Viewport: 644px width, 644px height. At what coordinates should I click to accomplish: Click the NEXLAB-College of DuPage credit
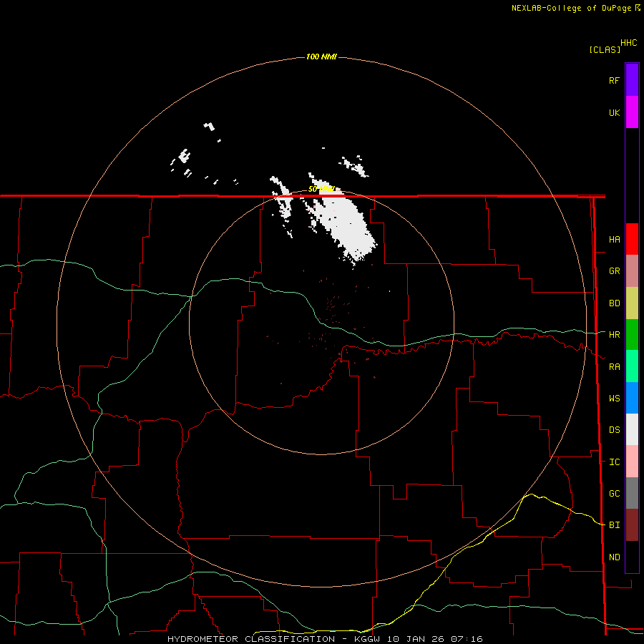(571, 8)
